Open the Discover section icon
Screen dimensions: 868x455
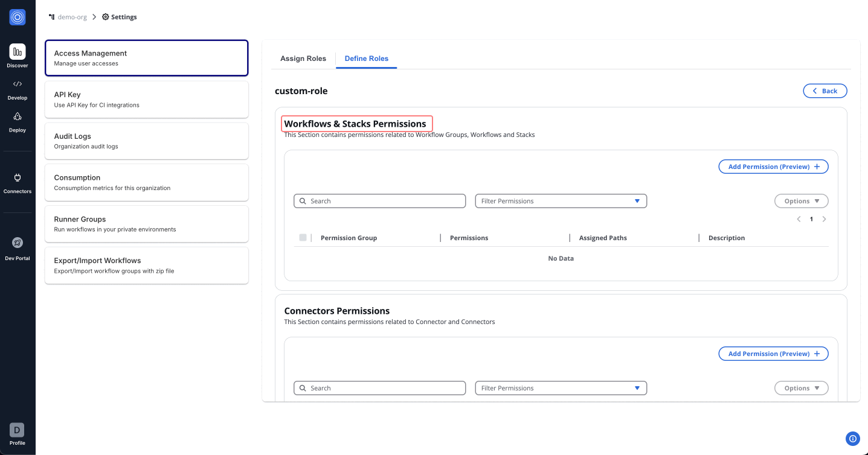18,52
